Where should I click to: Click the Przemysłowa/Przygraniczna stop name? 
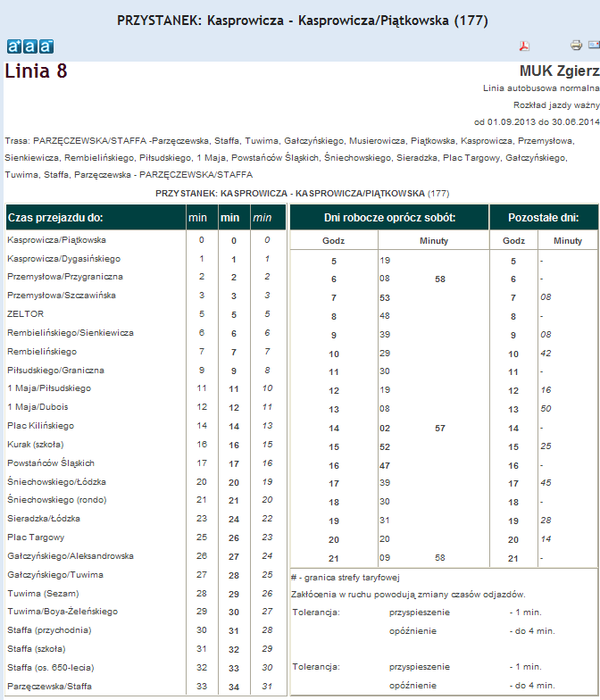tap(64, 277)
